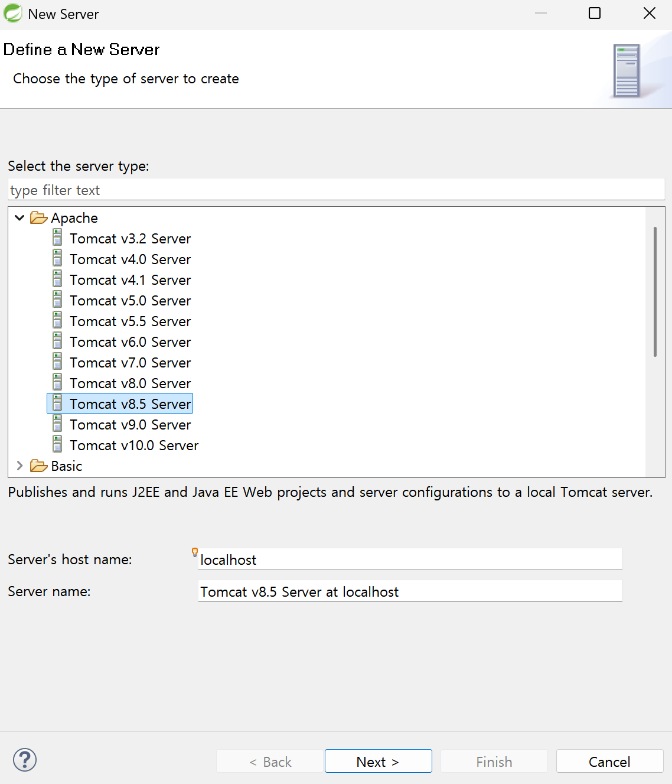Click the Server's host name field
This screenshot has height=784, width=672.
(410, 559)
